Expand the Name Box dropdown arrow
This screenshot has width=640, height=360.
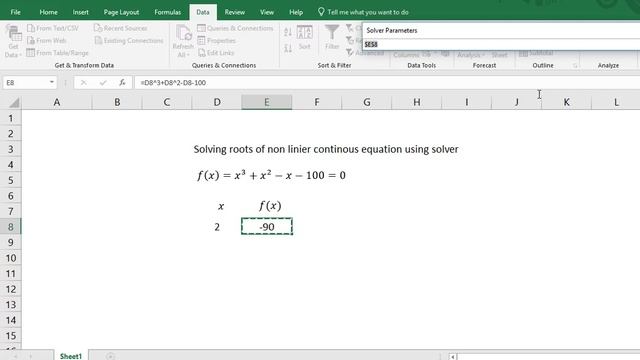52,82
